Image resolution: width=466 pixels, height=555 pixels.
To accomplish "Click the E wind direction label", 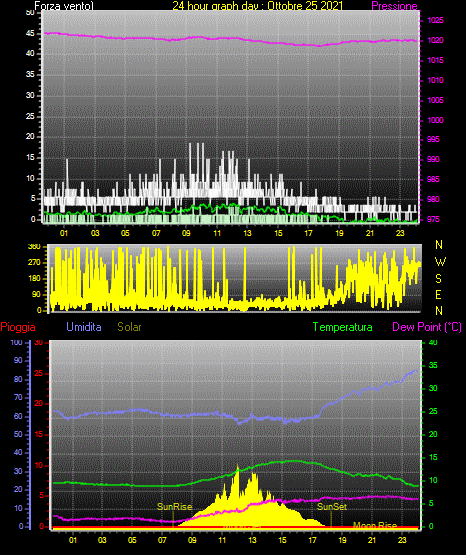I will coord(438,294).
